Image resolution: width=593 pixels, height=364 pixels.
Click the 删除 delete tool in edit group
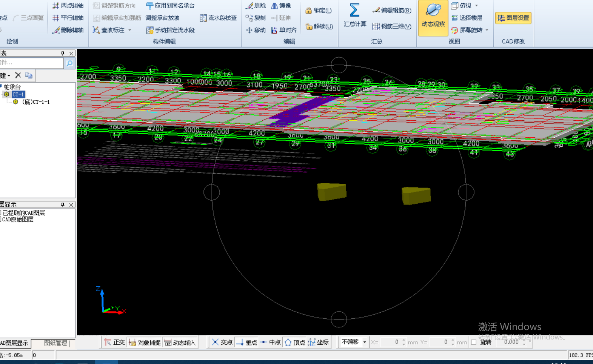[x=256, y=6]
